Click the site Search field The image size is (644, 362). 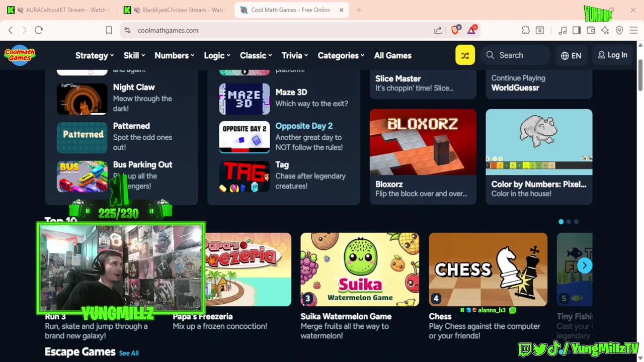click(x=516, y=55)
